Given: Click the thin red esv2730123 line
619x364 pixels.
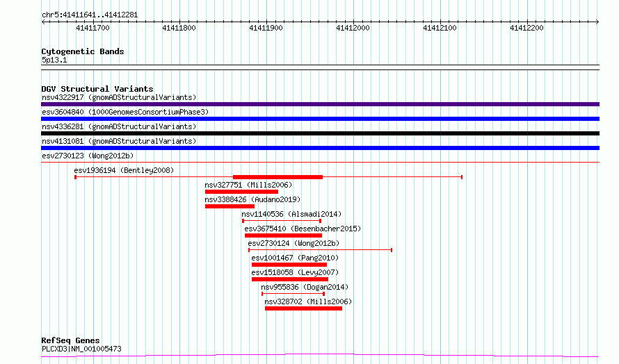Looking at the screenshot, I should click(x=320, y=162).
